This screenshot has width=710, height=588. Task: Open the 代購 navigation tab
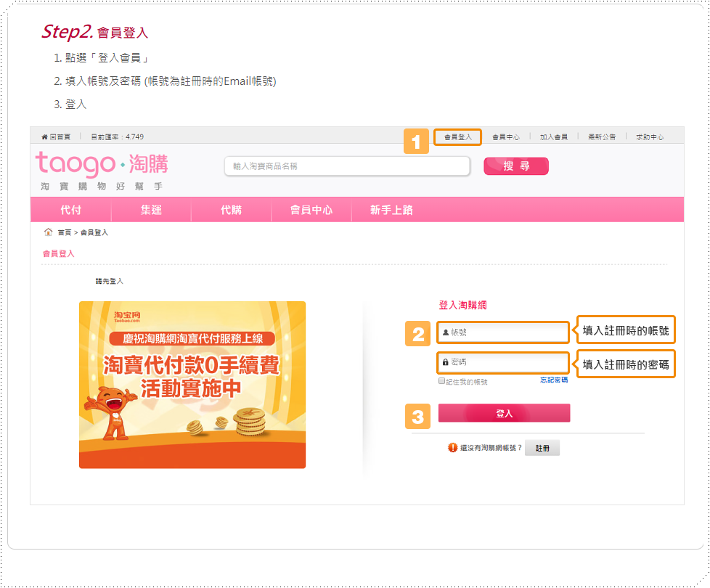[231, 210]
